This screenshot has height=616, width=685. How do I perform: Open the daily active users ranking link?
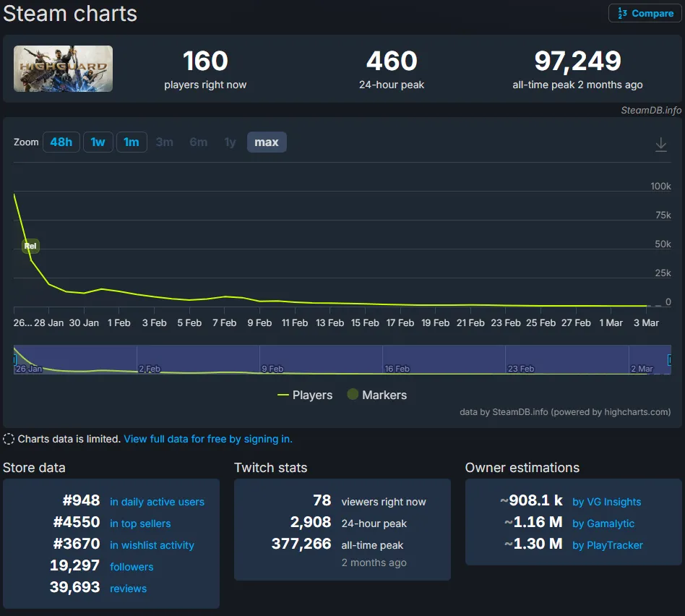(157, 502)
